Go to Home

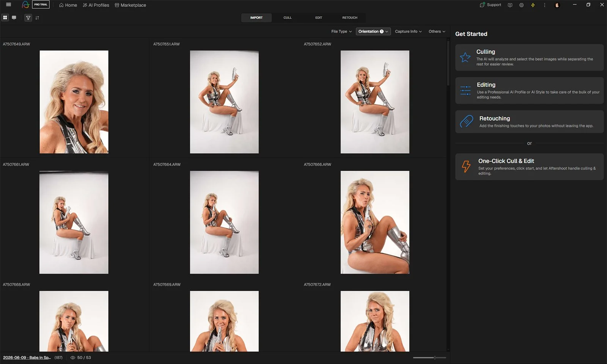coord(68,5)
